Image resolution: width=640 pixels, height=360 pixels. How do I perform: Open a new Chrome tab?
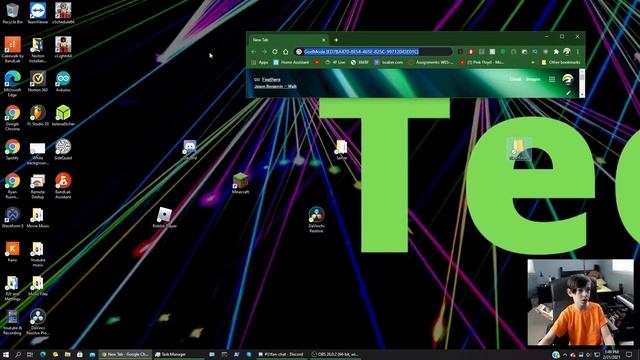click(336, 40)
